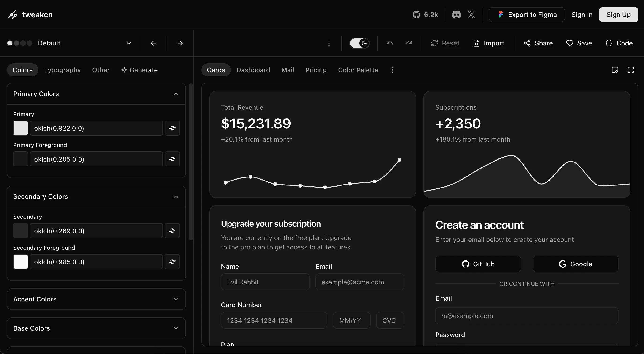The width and height of the screenshot is (644, 354).
Task: Open the Discord community icon
Action: 456,15
